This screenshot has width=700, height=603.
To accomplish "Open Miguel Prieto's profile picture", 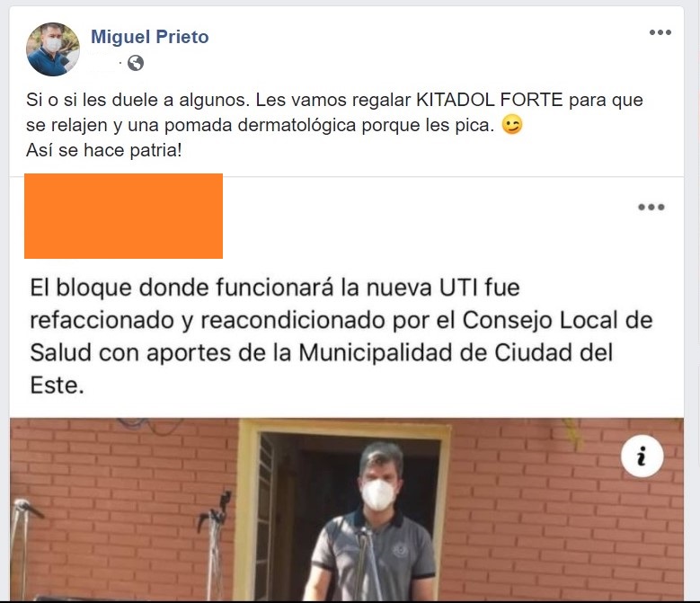I will point(53,49).
